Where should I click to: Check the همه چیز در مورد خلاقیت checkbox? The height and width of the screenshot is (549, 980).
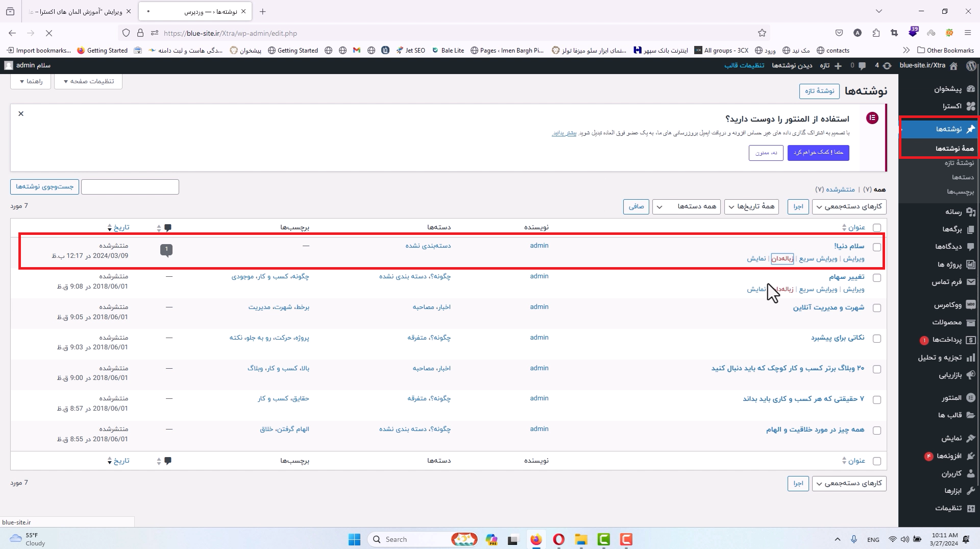(x=877, y=431)
